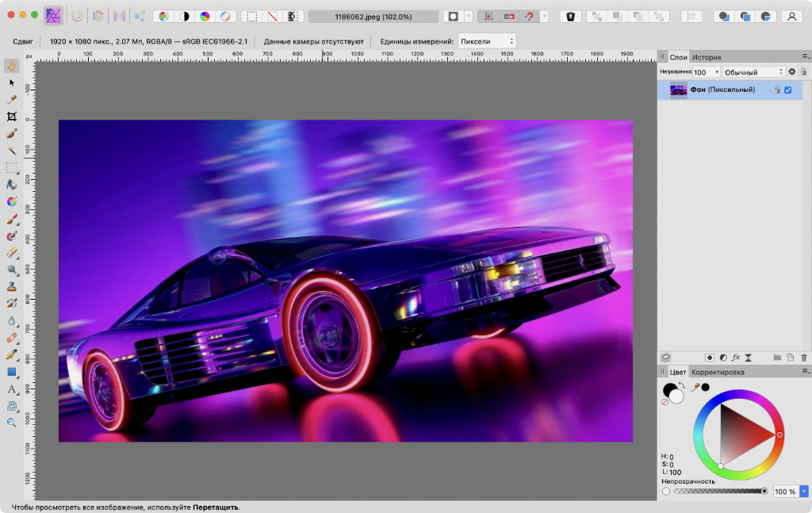
Task: Open layer effects (fx) button
Action: 736,358
